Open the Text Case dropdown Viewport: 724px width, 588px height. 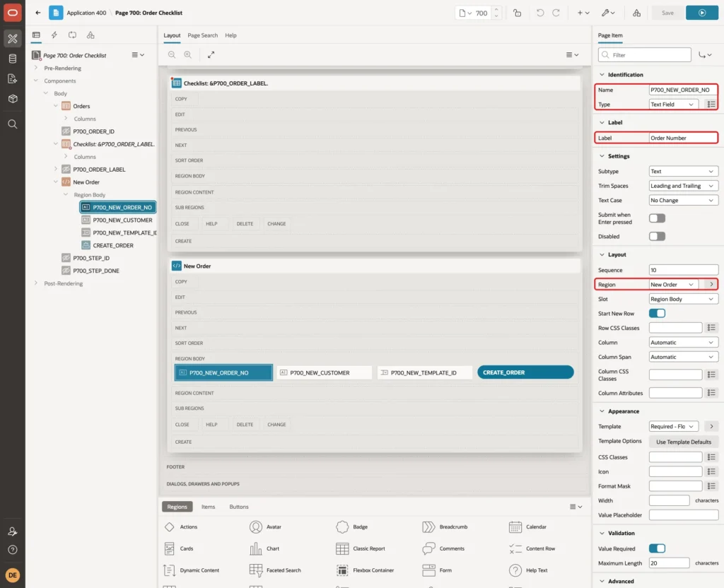pos(684,200)
